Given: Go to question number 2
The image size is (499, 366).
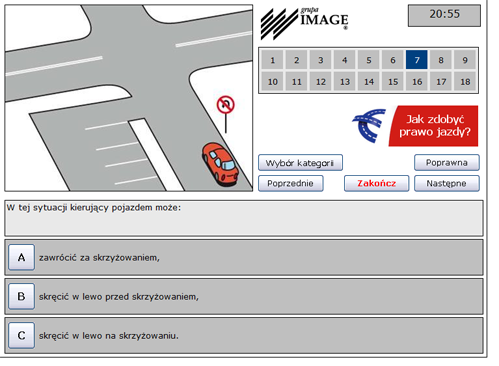Looking at the screenshot, I should pyautogui.click(x=296, y=60).
